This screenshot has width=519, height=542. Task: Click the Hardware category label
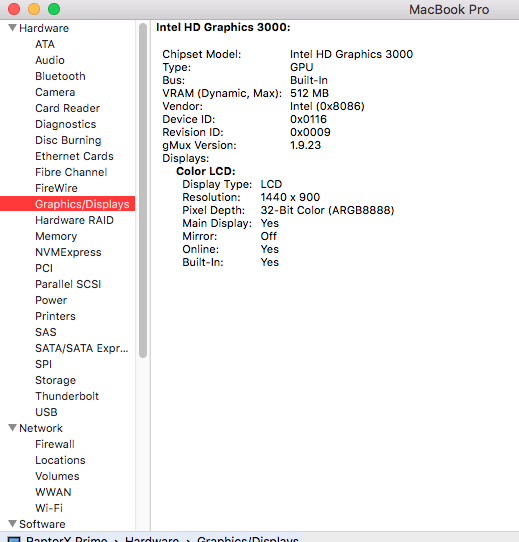pyautogui.click(x=44, y=28)
